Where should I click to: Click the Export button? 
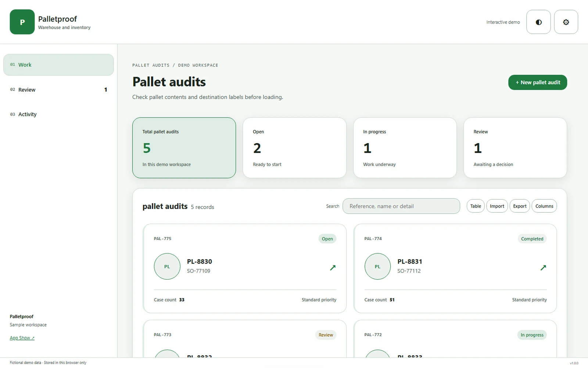tap(520, 206)
